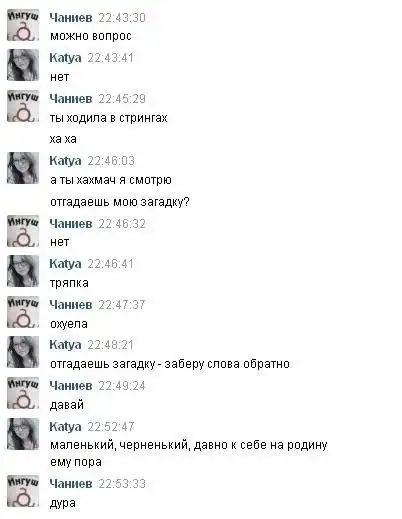
Task: Select message 'отгадаешь мою загадку?'
Action: point(120,202)
